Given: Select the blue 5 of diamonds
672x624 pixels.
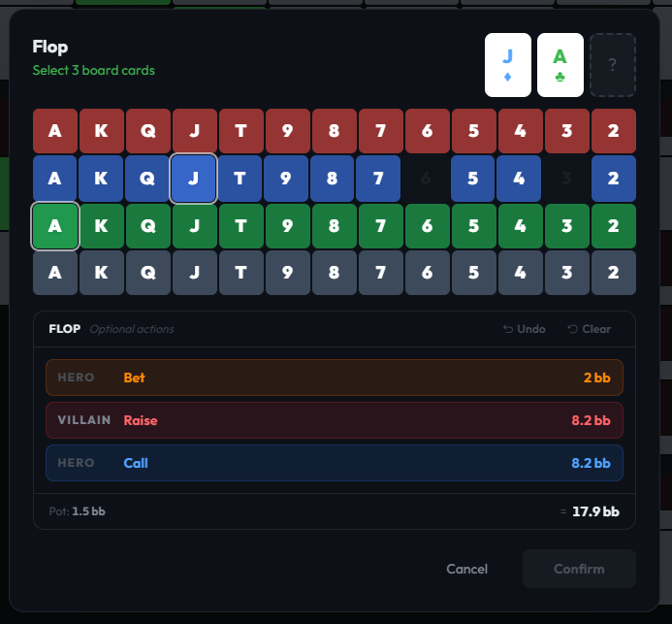Looking at the screenshot, I should coord(474,179).
